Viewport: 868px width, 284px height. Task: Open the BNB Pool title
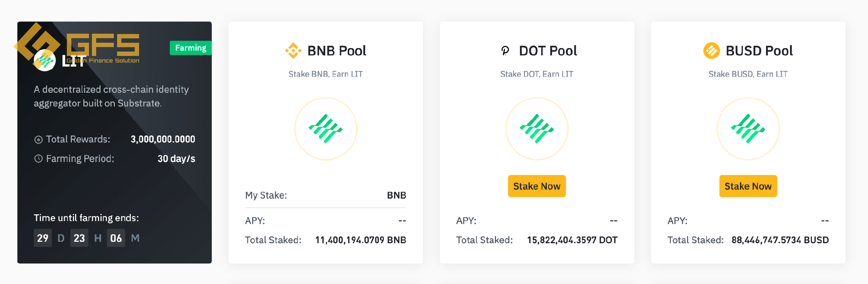(x=337, y=51)
